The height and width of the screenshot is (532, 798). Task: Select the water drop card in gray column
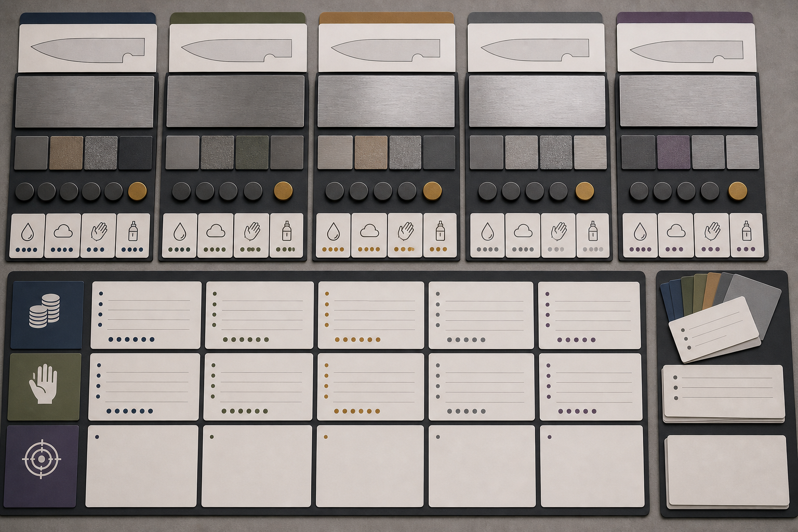(487, 235)
